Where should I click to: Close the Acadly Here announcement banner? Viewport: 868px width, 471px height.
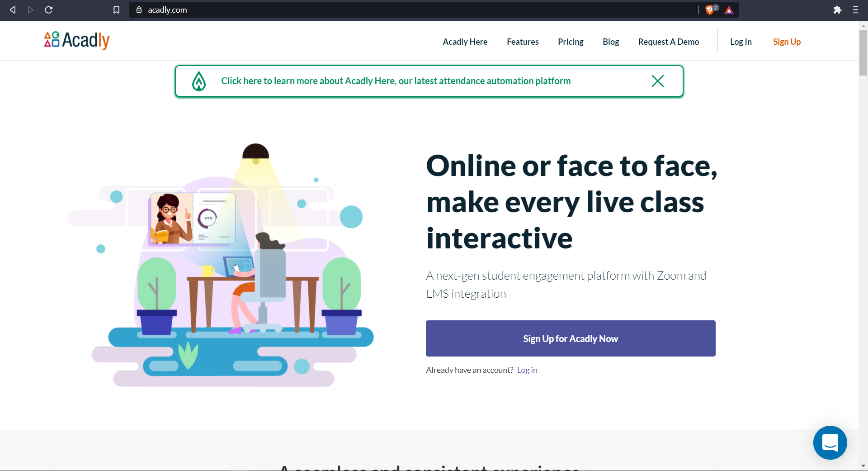click(657, 81)
